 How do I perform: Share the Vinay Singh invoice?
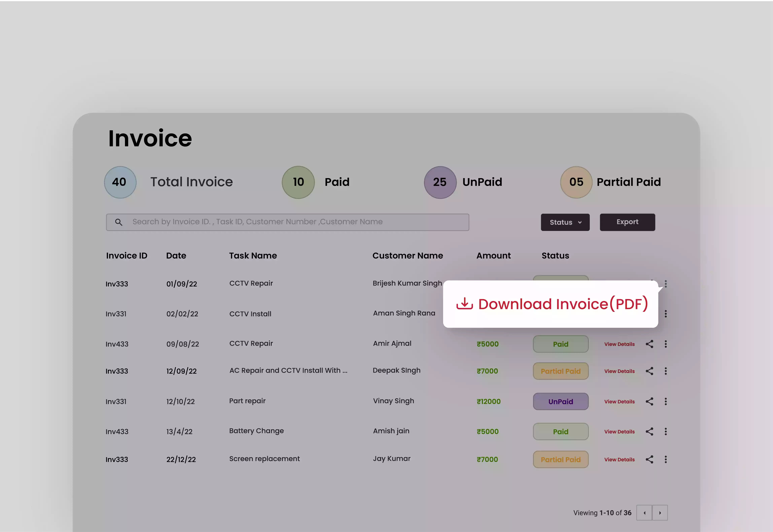point(649,401)
